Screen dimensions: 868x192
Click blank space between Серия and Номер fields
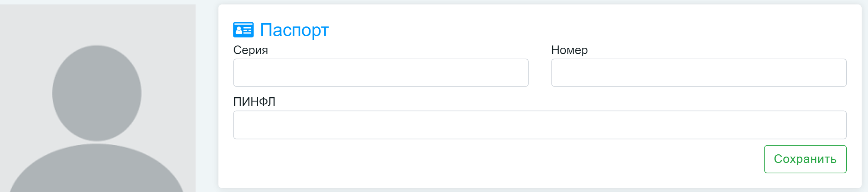click(x=540, y=73)
